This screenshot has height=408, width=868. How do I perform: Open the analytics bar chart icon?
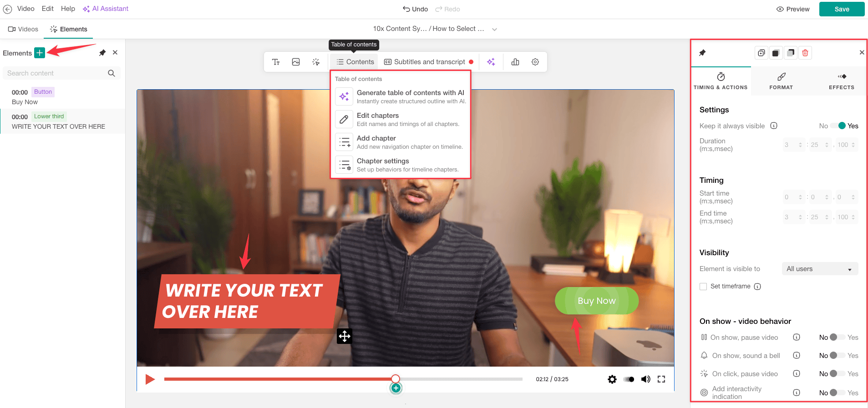point(515,62)
